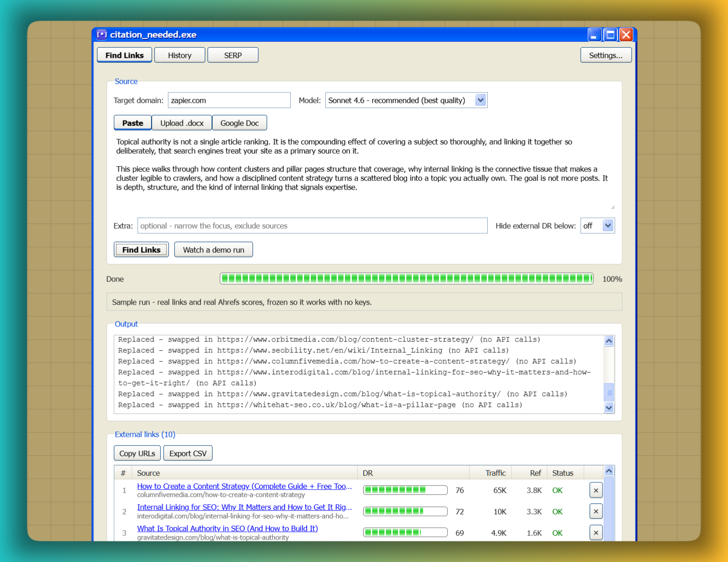Click Sample run info message
Screen dimensions: 728x562
[x=364, y=302]
